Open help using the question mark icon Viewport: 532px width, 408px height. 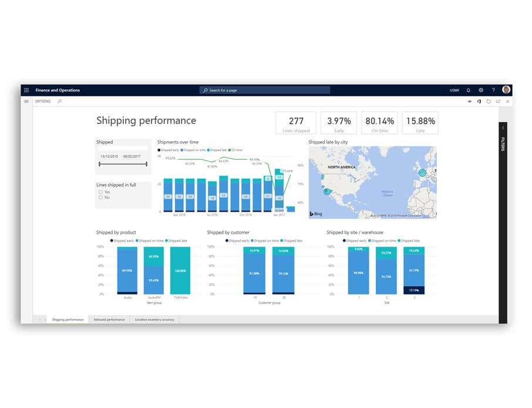pyautogui.click(x=494, y=90)
